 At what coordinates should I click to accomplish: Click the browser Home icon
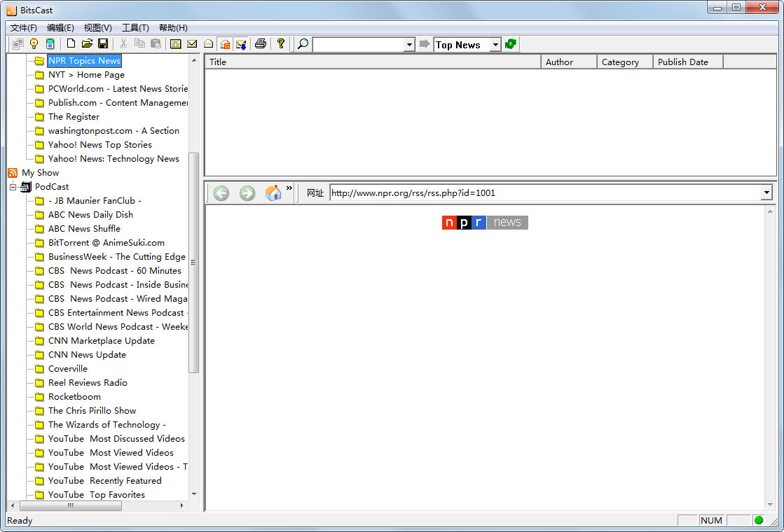273,193
